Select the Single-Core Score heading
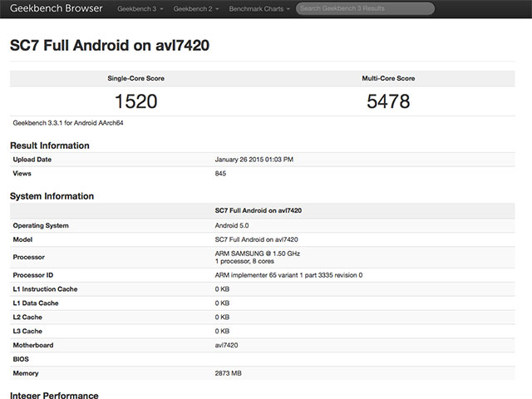 click(136, 78)
